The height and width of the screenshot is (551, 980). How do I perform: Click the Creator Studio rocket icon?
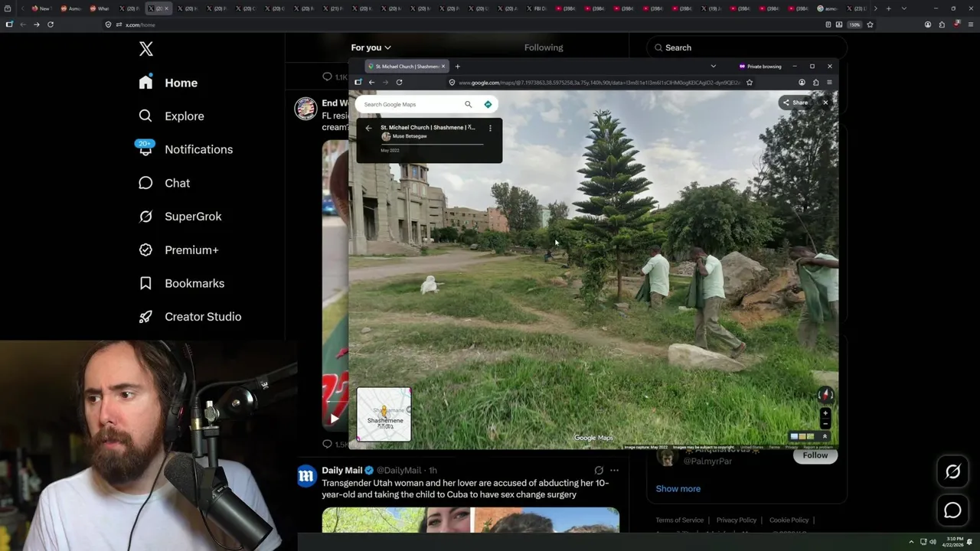(145, 317)
